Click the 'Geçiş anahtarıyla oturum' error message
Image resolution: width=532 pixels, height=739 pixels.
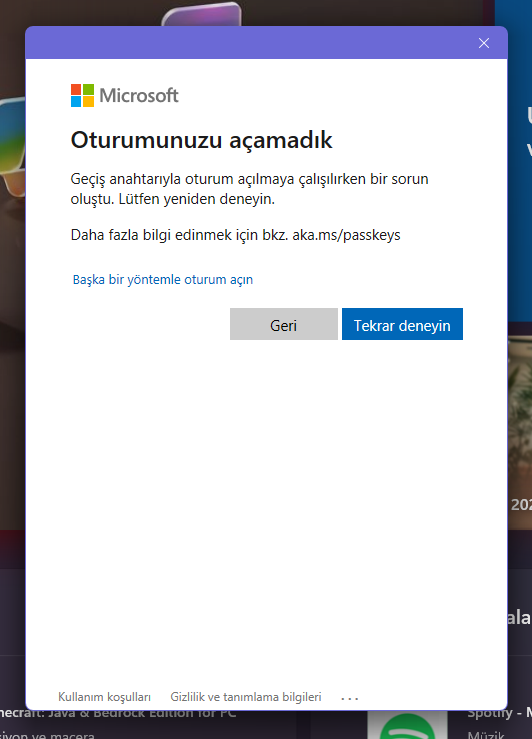click(x=249, y=189)
